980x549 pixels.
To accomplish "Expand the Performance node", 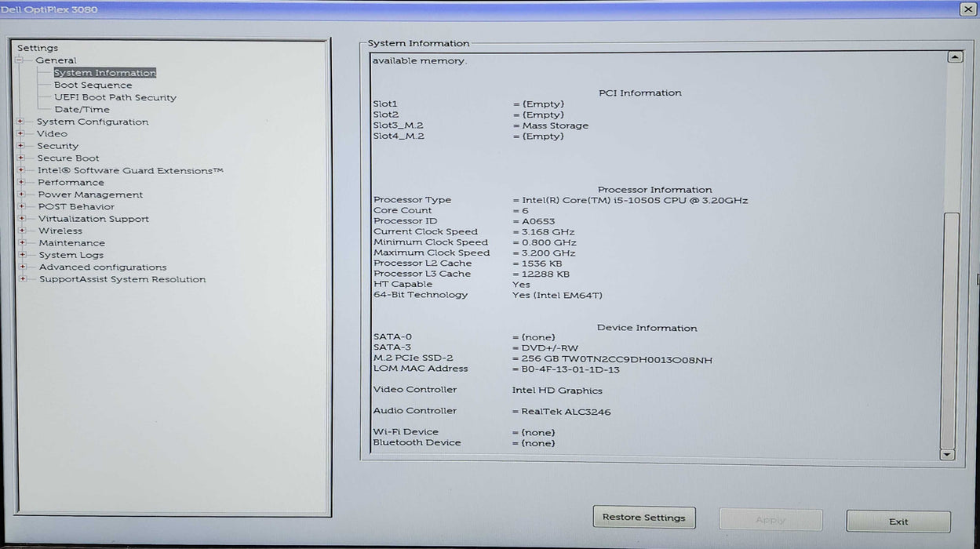I will [x=22, y=182].
